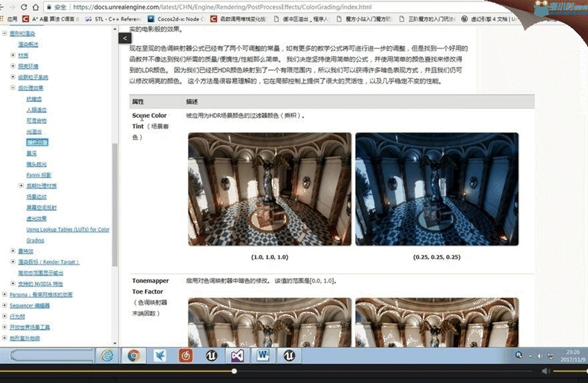The width and height of the screenshot is (588, 383).
Task: Open the Cocos2d-x Node bookmark
Action: [x=175, y=19]
